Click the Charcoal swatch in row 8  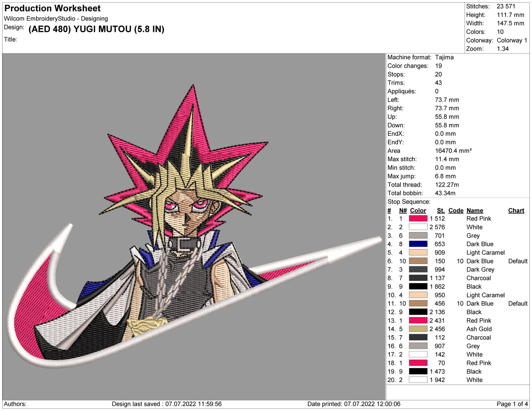click(x=418, y=278)
